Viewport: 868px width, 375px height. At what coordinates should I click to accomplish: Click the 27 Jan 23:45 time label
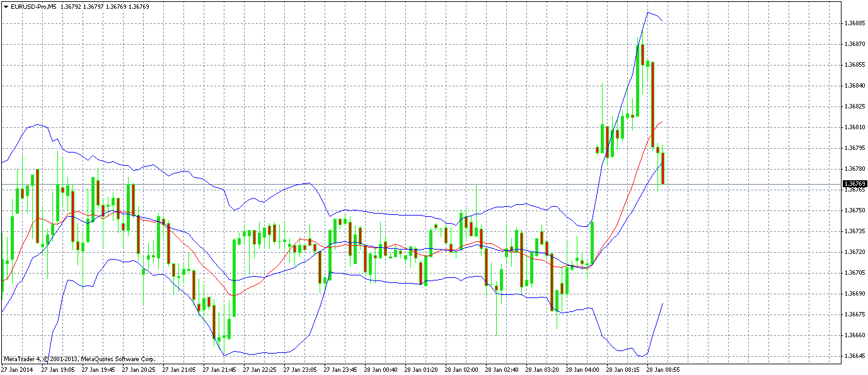point(340,370)
